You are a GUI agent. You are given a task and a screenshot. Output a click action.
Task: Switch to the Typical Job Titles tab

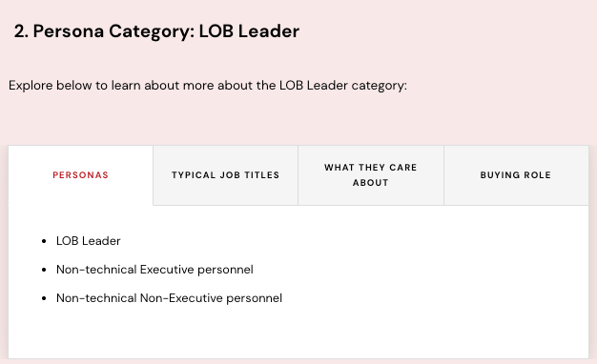225,175
